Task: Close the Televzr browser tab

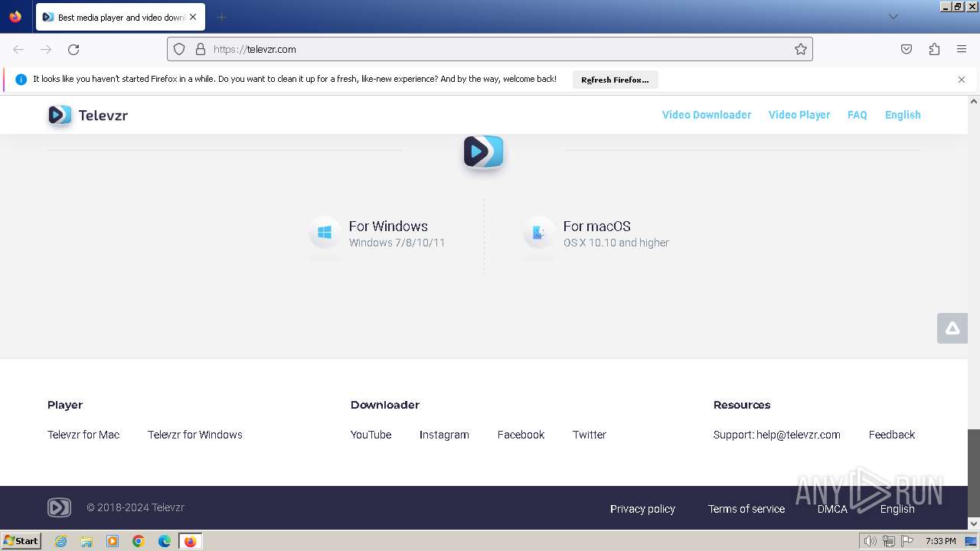Action: 193,17
